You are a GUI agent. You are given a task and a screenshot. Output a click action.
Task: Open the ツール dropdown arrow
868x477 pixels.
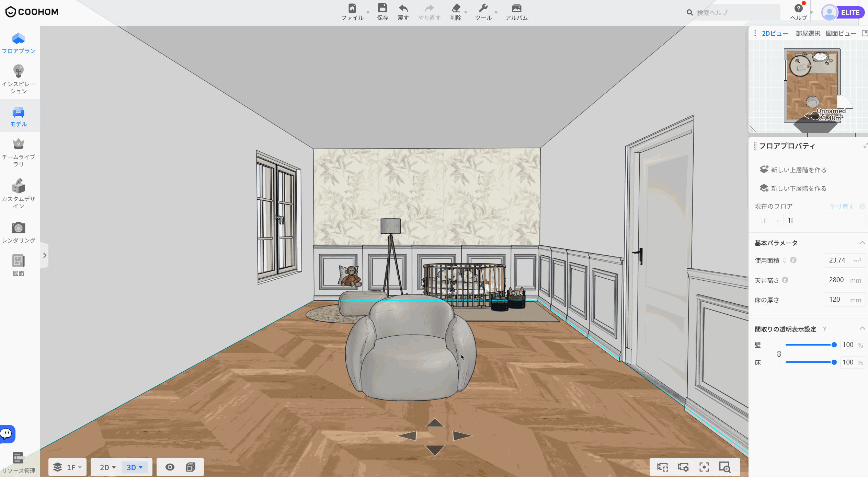coord(496,12)
